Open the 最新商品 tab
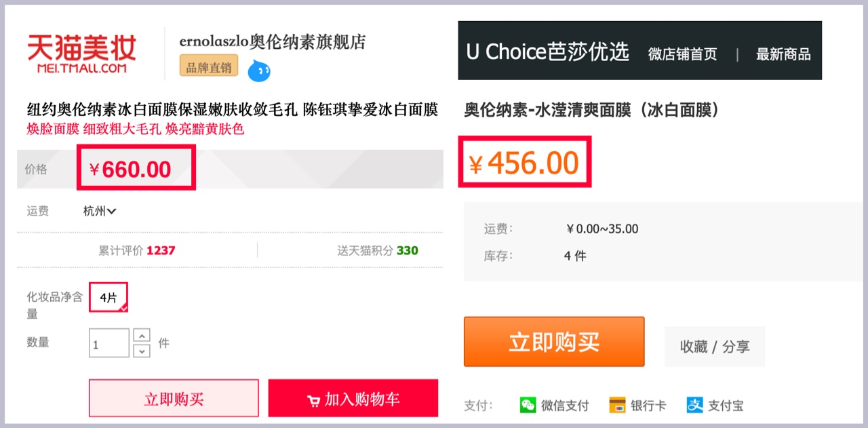868x428 pixels. [783, 54]
